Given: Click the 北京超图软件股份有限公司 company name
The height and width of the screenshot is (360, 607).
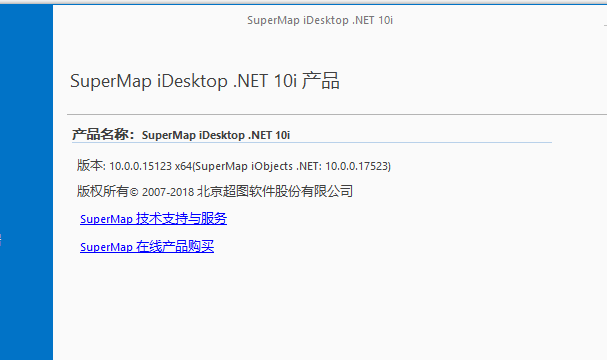Looking at the screenshot, I should click(x=275, y=191).
